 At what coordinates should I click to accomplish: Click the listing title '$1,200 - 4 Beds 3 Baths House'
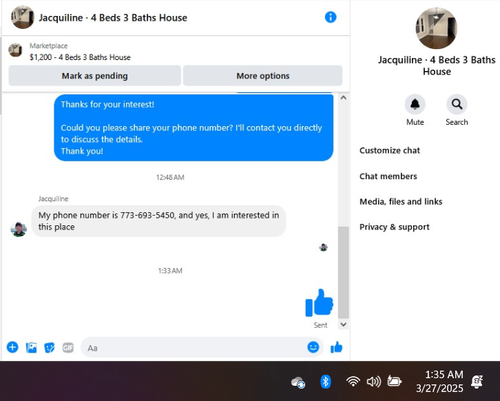[x=80, y=57]
